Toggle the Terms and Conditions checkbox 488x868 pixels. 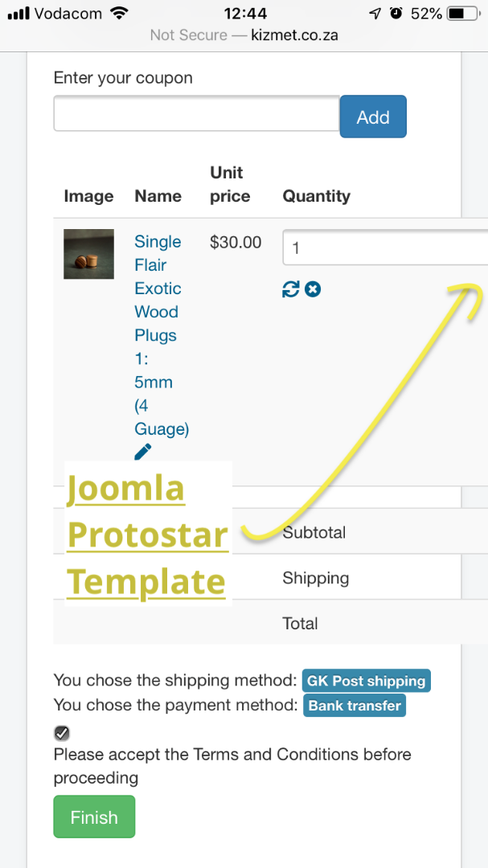(x=62, y=732)
